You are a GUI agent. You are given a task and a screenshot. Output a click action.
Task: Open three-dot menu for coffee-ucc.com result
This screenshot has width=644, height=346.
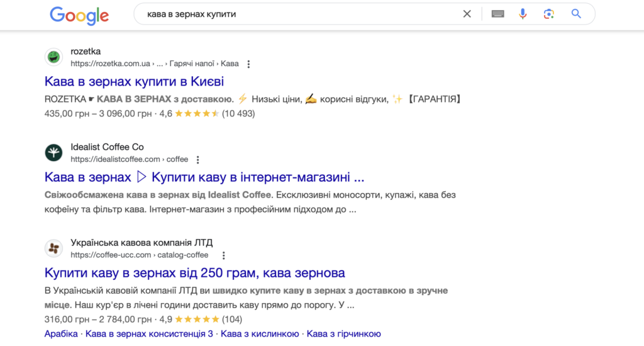224,255
